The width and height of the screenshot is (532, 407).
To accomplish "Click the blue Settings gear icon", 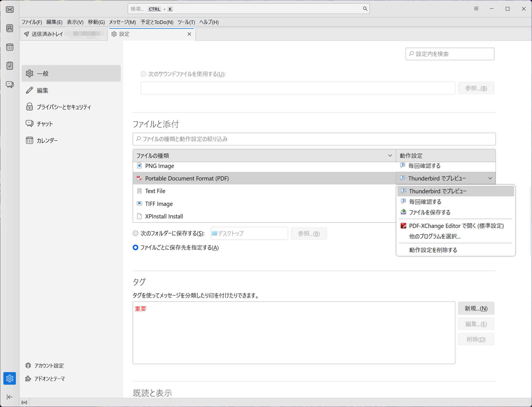I will pos(10,378).
